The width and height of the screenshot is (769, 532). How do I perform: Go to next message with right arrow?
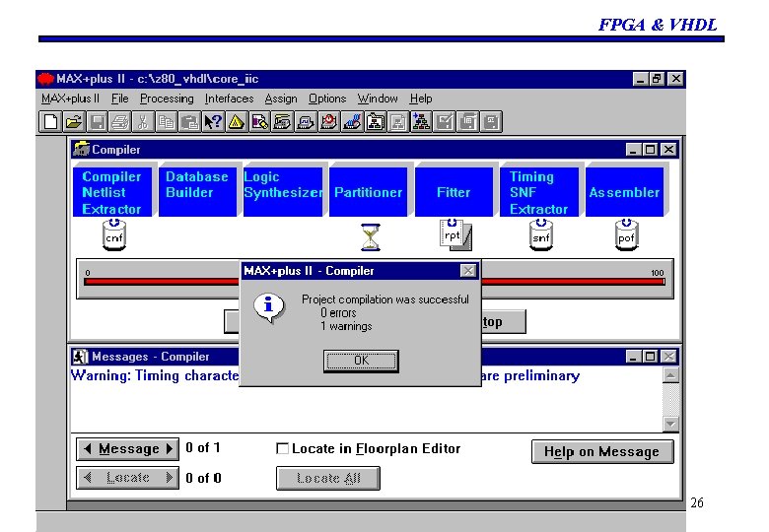coord(170,448)
